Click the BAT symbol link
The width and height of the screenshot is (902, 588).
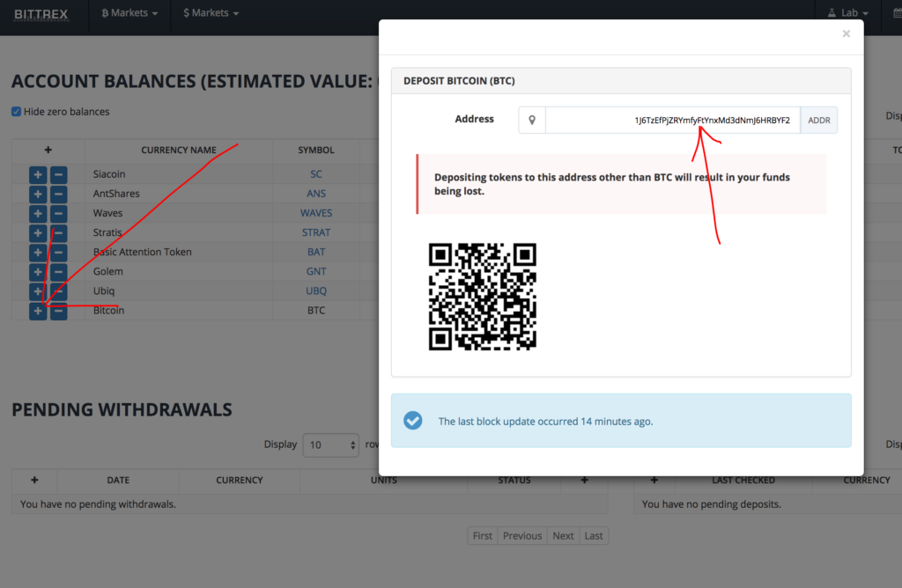click(316, 252)
